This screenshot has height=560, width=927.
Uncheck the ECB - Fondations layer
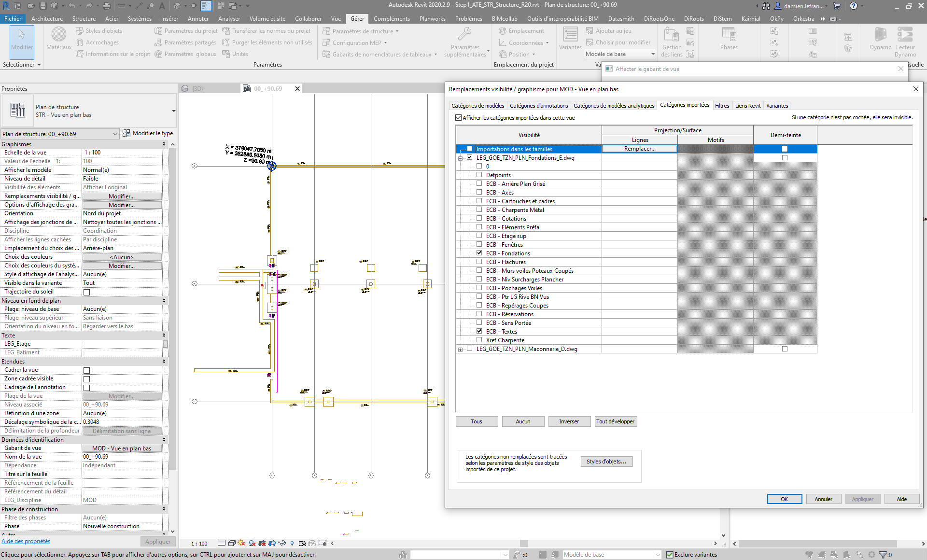pyautogui.click(x=479, y=253)
